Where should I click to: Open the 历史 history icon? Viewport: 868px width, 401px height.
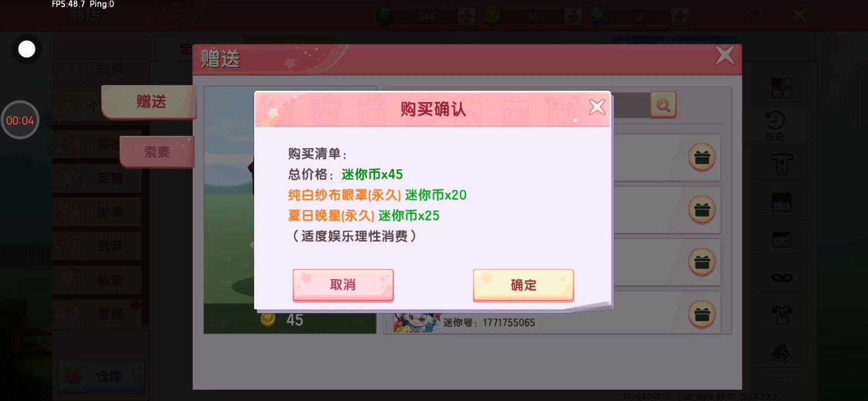[775, 126]
